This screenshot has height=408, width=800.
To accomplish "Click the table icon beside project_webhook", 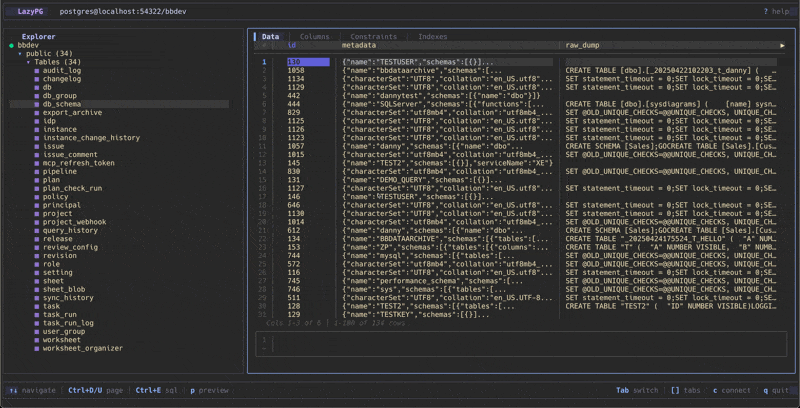I will coord(37,222).
